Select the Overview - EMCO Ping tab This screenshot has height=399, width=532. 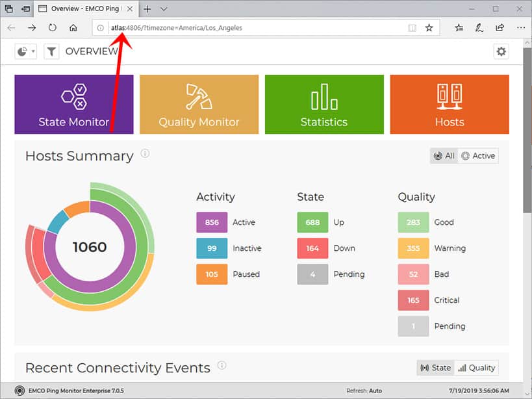coord(86,9)
